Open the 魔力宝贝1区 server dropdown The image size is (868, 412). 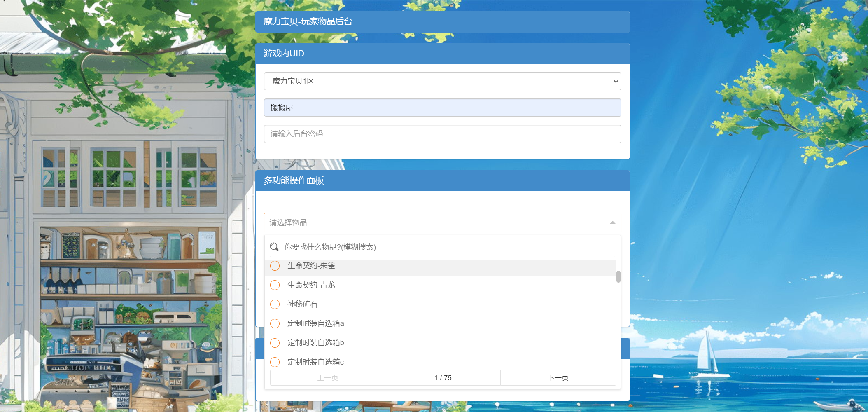(442, 82)
